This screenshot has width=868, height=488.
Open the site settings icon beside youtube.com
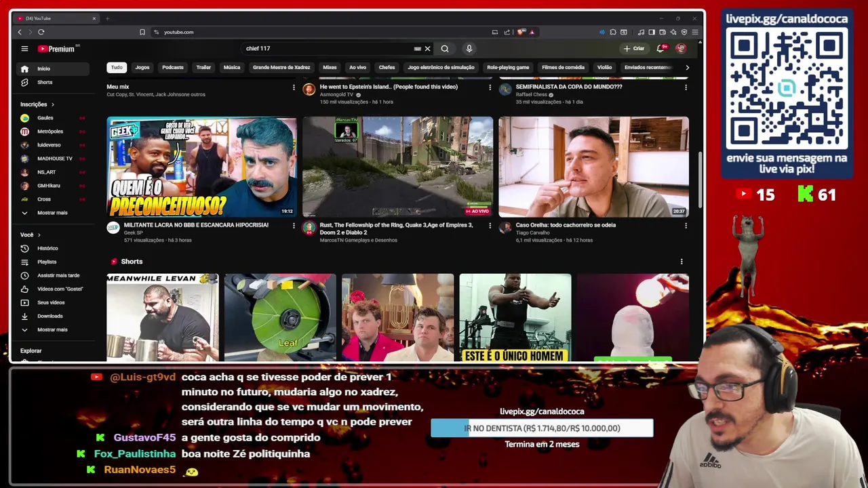[x=157, y=32]
